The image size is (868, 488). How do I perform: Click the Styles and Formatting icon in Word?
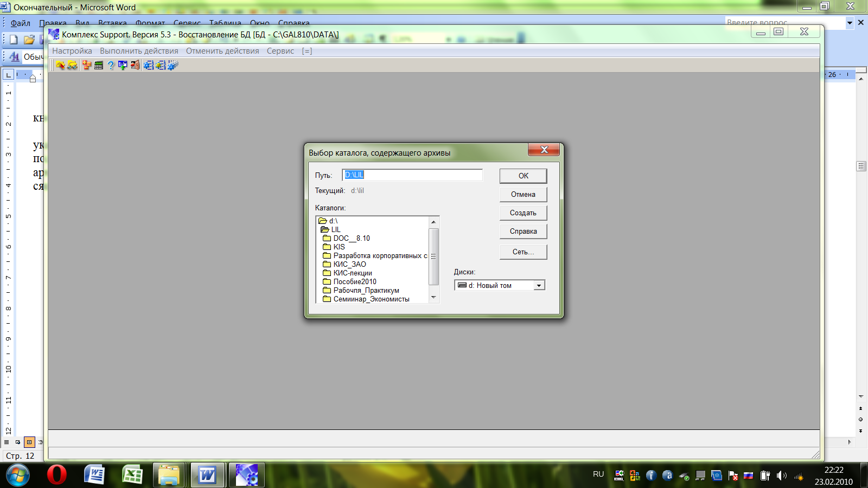pos(14,56)
